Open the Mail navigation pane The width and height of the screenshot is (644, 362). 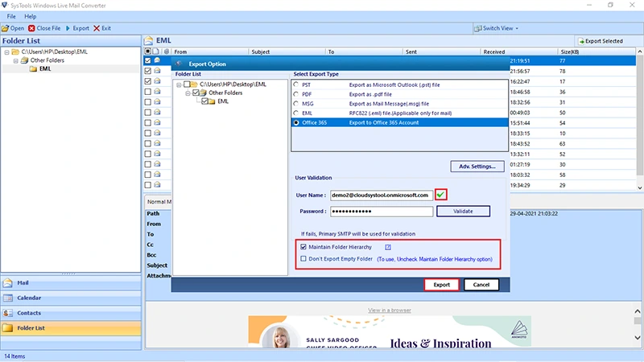[71, 283]
